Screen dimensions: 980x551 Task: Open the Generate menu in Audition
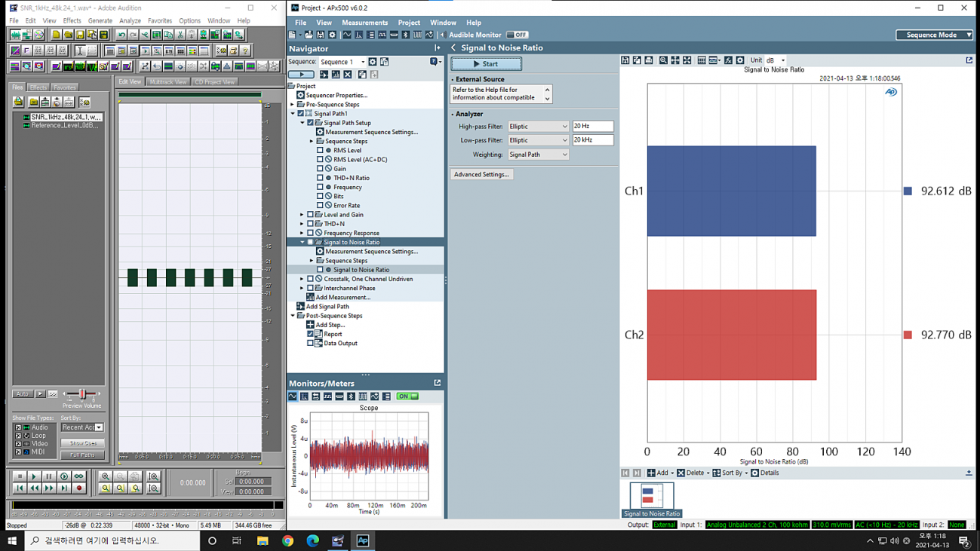[x=100, y=21]
